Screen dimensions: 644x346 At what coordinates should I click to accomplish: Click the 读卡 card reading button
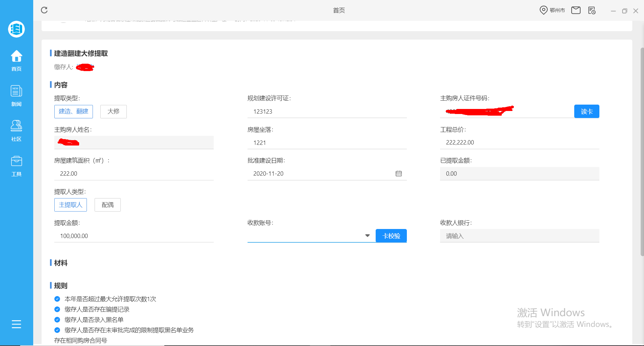pyautogui.click(x=587, y=111)
